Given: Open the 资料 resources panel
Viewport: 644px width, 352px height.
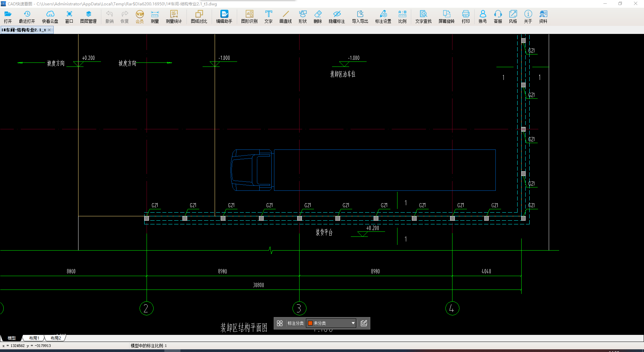Looking at the screenshot, I should tap(543, 17).
